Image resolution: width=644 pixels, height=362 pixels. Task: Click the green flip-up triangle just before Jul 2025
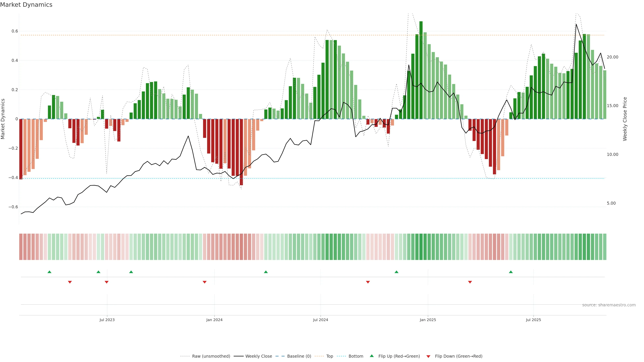511,272
